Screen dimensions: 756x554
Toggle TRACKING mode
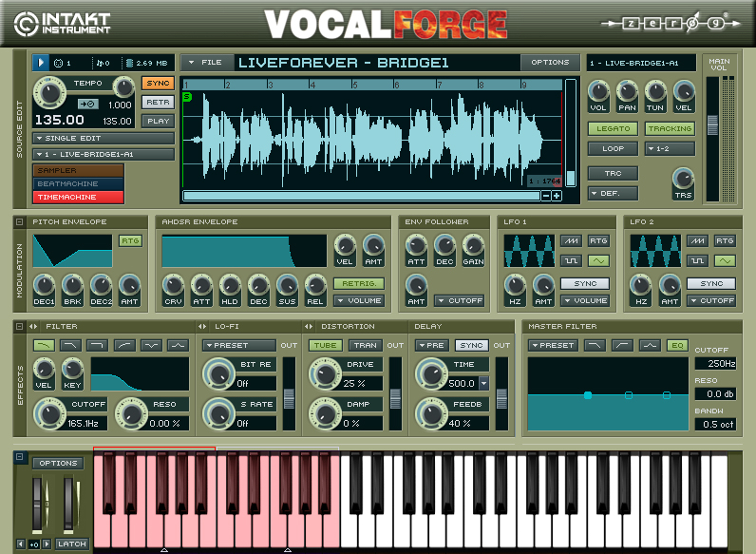[671, 128]
